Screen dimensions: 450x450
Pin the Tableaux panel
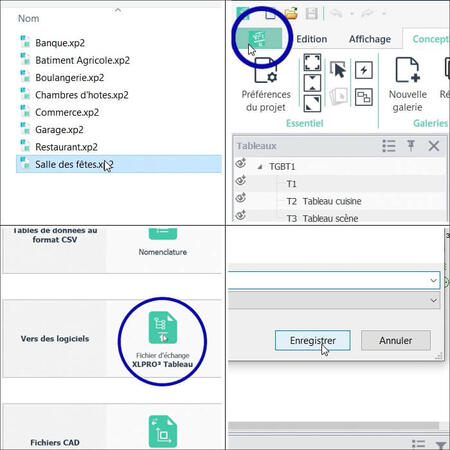[411, 146]
